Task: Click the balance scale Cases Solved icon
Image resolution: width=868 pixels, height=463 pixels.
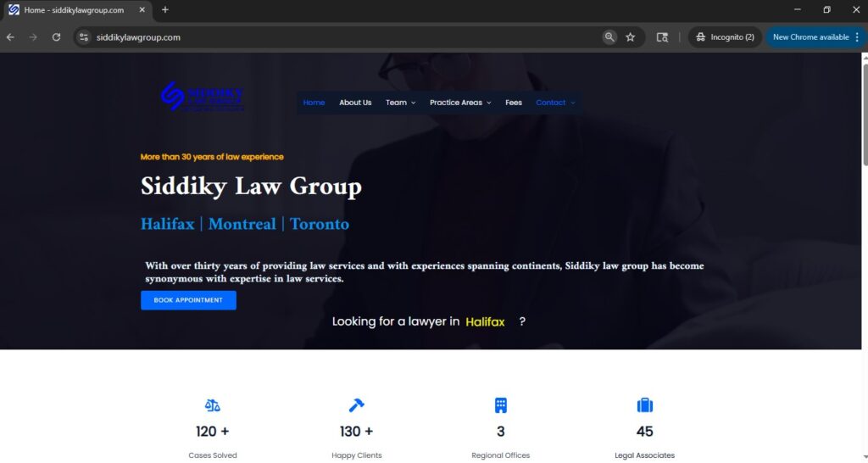Action: (x=213, y=405)
